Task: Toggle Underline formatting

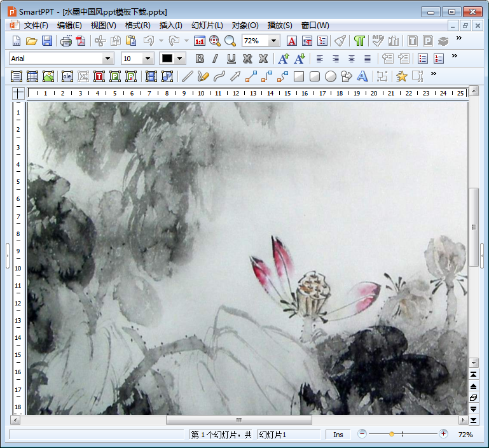Action: coord(231,59)
